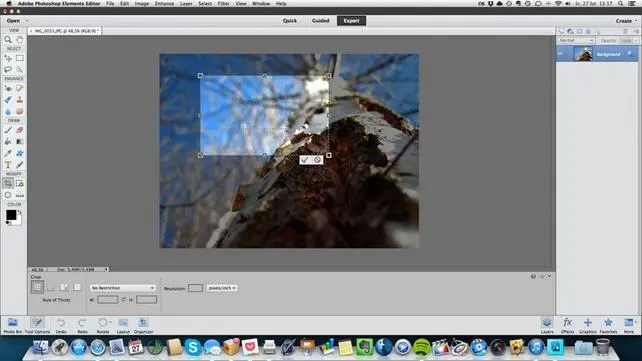Click the Redo button
This screenshot has height=361, width=642.
coord(82,325)
